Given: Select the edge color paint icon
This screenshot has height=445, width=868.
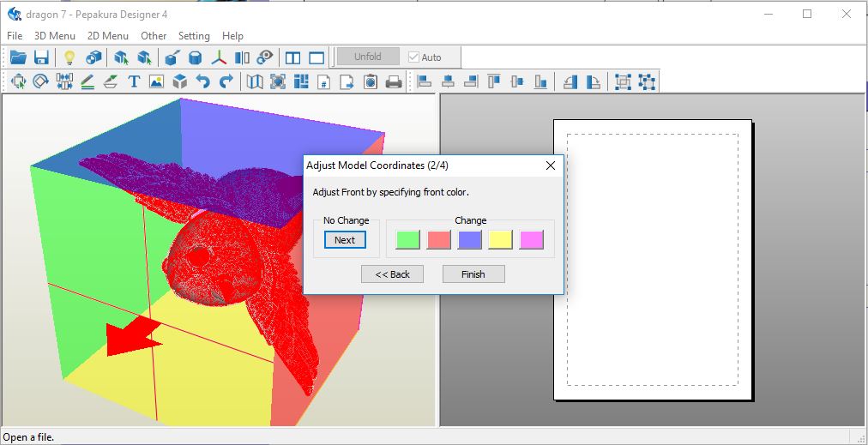Looking at the screenshot, I should [x=111, y=82].
